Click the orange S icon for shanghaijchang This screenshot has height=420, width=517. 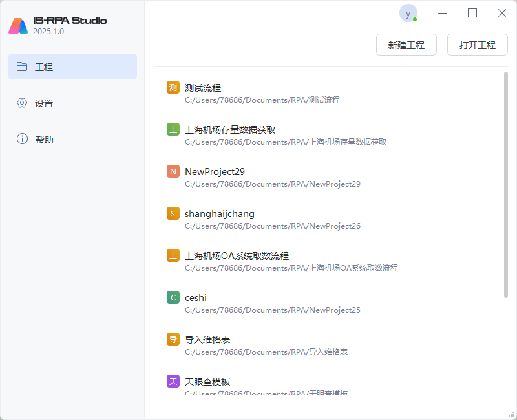tap(173, 213)
